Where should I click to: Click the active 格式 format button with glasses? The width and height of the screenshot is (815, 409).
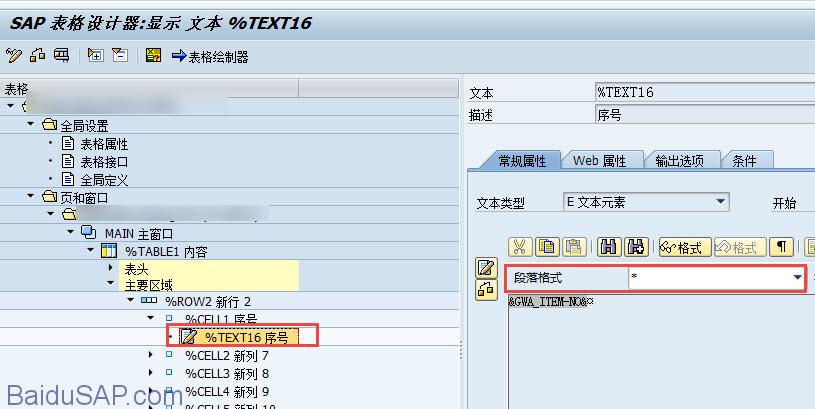coord(686,247)
